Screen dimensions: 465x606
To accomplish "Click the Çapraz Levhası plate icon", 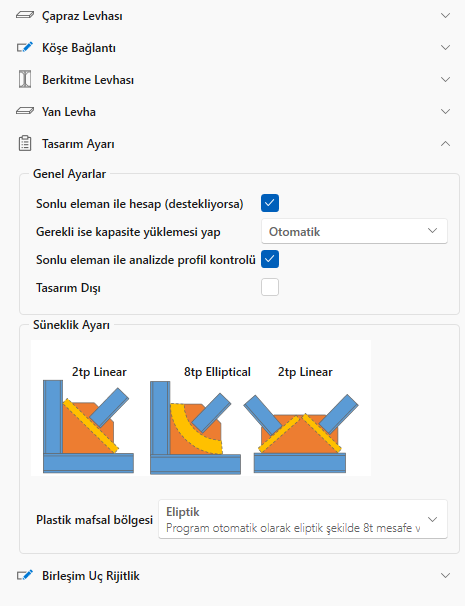I will coord(25,15).
